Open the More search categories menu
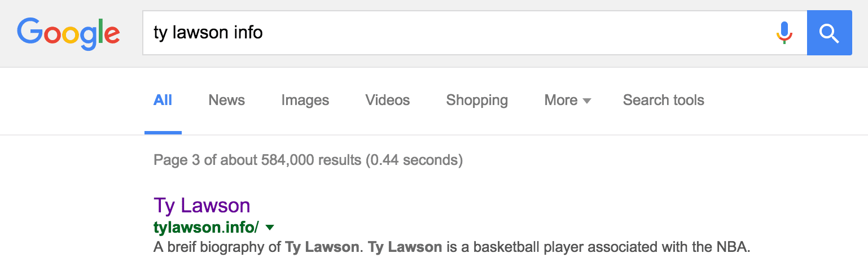Image resolution: width=868 pixels, height=279 pixels. coord(560,101)
